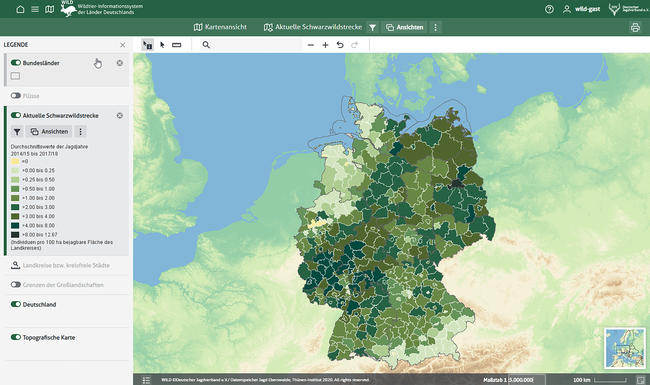Toggle Grenzen der Großlandschaften switch
The height and width of the screenshot is (385, 650).
pyautogui.click(x=16, y=284)
